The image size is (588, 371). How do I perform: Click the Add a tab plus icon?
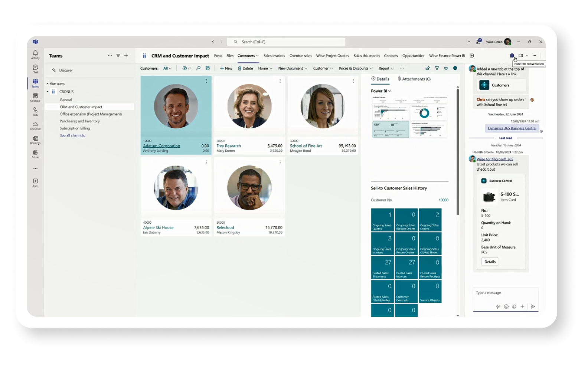472,56
